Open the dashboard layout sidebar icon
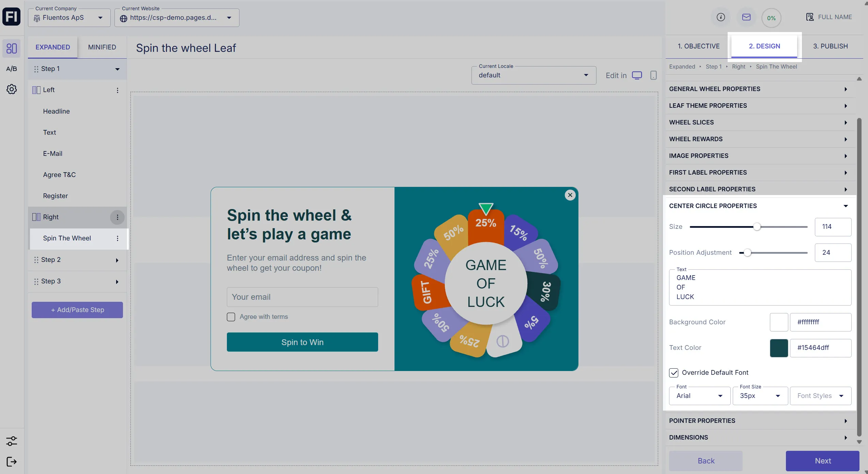This screenshot has width=868, height=474. click(12, 48)
